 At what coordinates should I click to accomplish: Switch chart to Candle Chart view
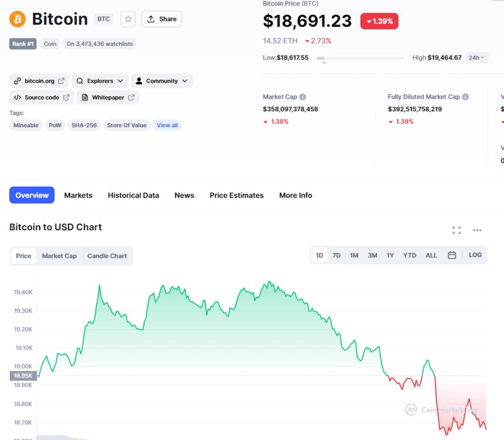tap(107, 256)
